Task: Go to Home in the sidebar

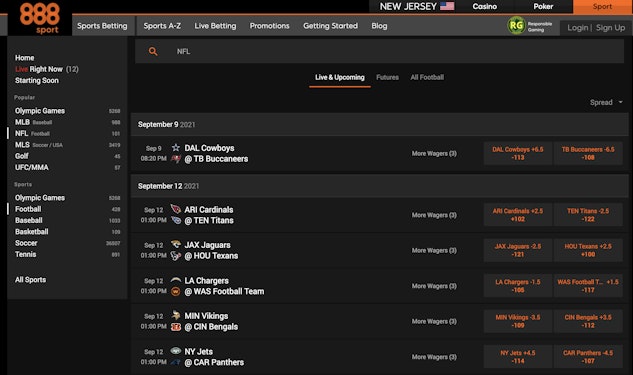Action: click(25, 58)
